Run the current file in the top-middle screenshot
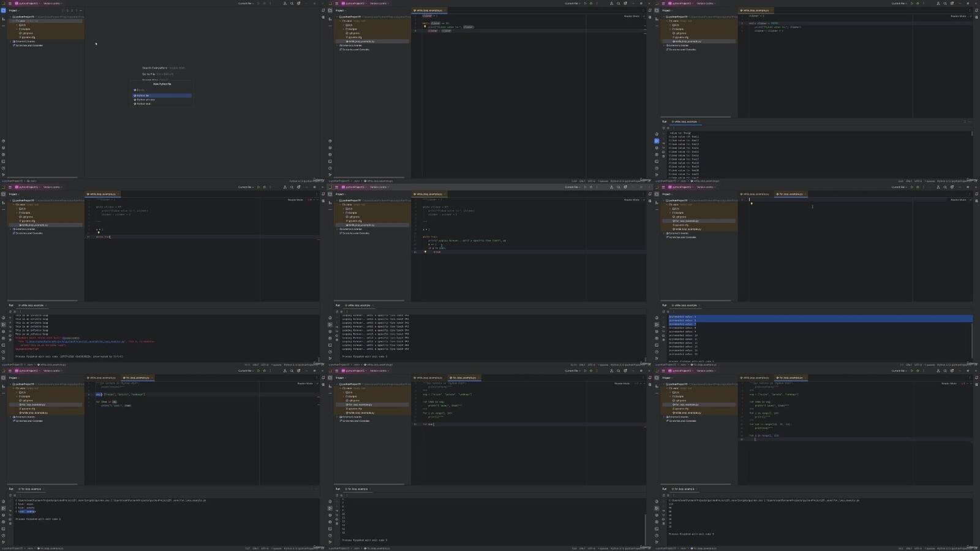This screenshot has height=551, width=980. coord(585,3)
